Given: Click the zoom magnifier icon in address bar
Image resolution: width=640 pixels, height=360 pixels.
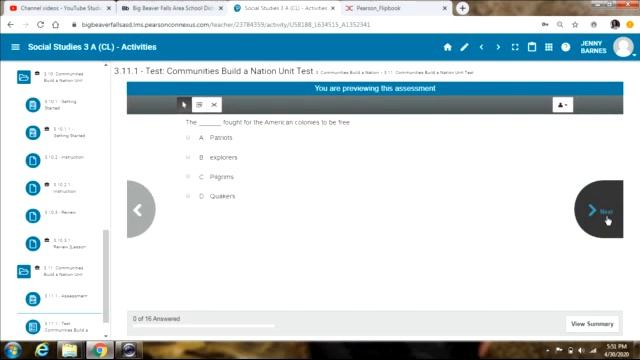Looking at the screenshot, I should [560, 24].
